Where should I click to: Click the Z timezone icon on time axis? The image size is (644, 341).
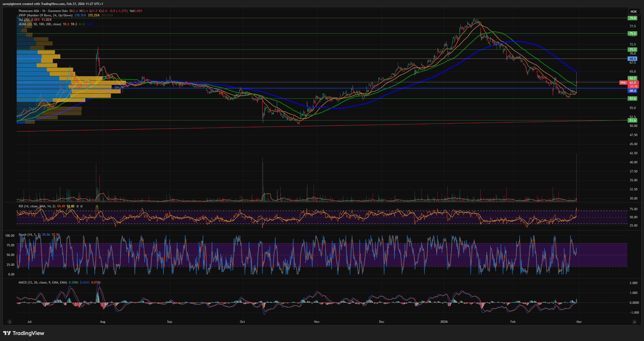tap(10, 322)
